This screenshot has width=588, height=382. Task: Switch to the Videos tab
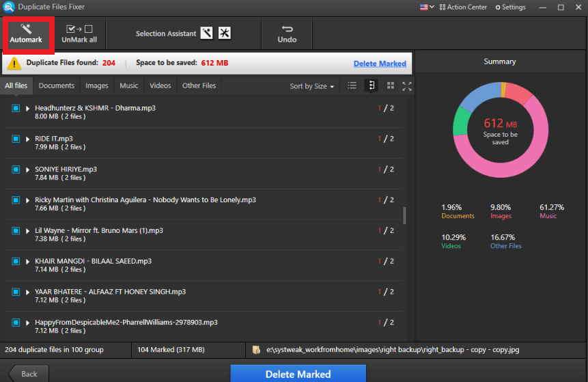point(160,86)
